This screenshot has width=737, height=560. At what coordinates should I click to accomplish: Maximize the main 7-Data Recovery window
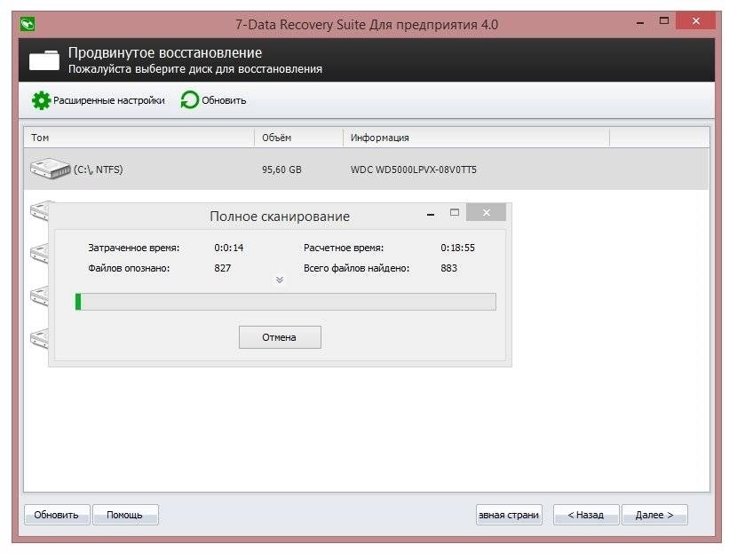pyautogui.click(x=664, y=20)
